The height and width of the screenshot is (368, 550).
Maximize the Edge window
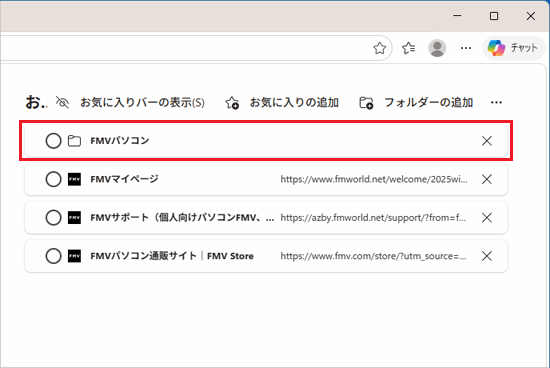pyautogui.click(x=494, y=16)
